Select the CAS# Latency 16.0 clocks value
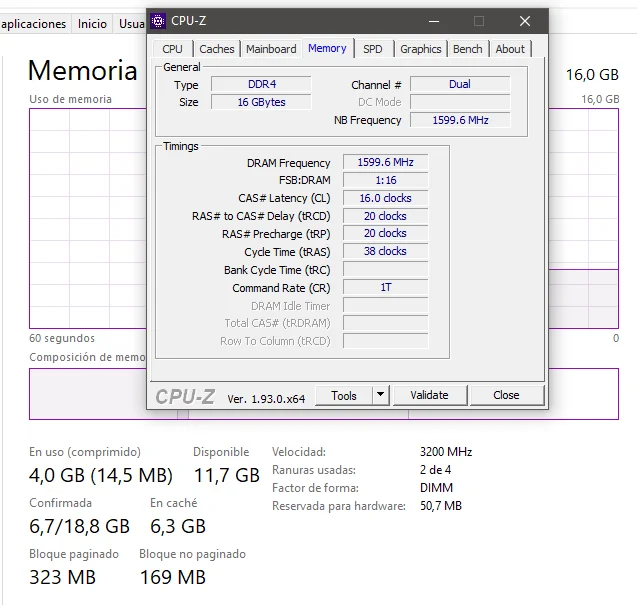 pyautogui.click(x=386, y=198)
